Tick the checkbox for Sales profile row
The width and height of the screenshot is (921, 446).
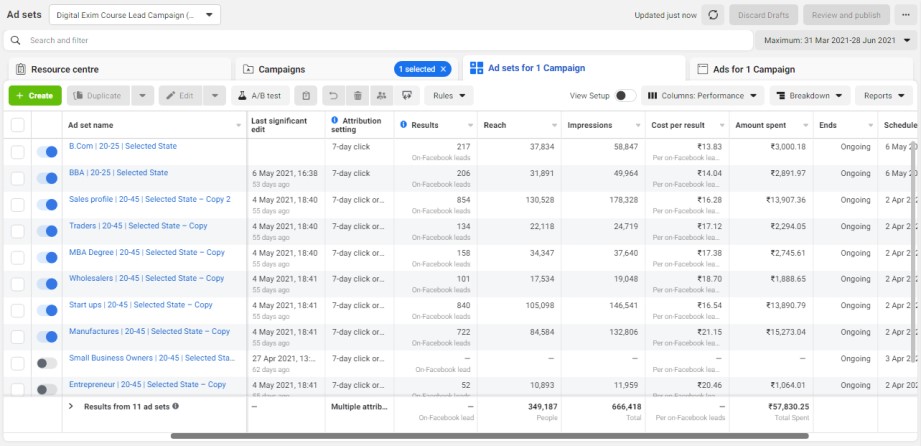coord(18,204)
